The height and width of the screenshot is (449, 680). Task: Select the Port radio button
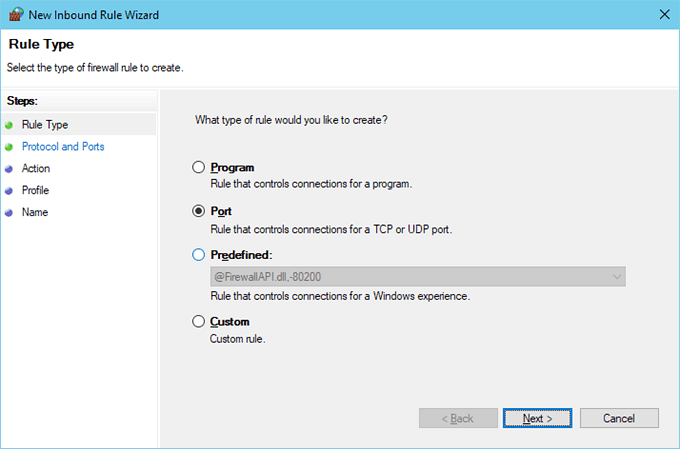[x=198, y=212]
